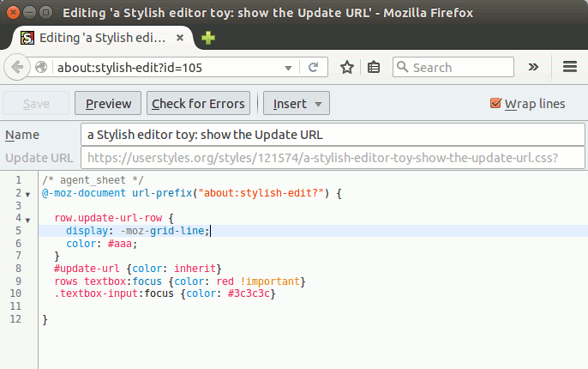Collapse the fold arrow at line 2
588x369 pixels.
[x=27, y=195]
